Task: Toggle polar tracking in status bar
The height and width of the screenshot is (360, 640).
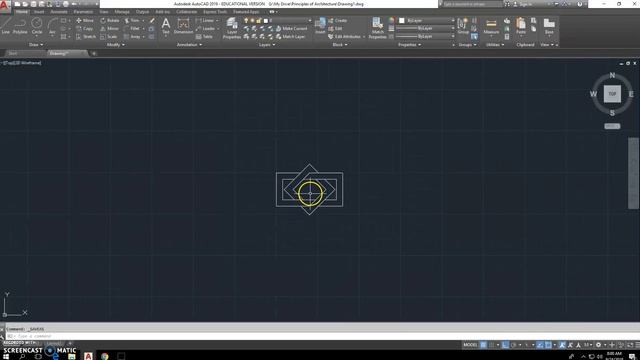Action: (x=514, y=345)
